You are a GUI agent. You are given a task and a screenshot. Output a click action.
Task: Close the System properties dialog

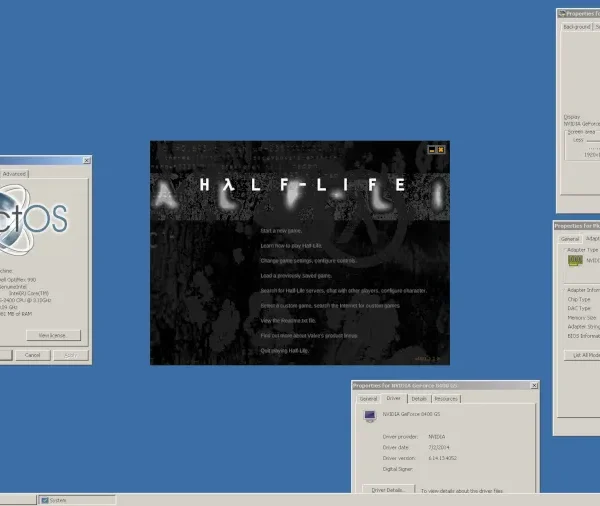coord(87,160)
